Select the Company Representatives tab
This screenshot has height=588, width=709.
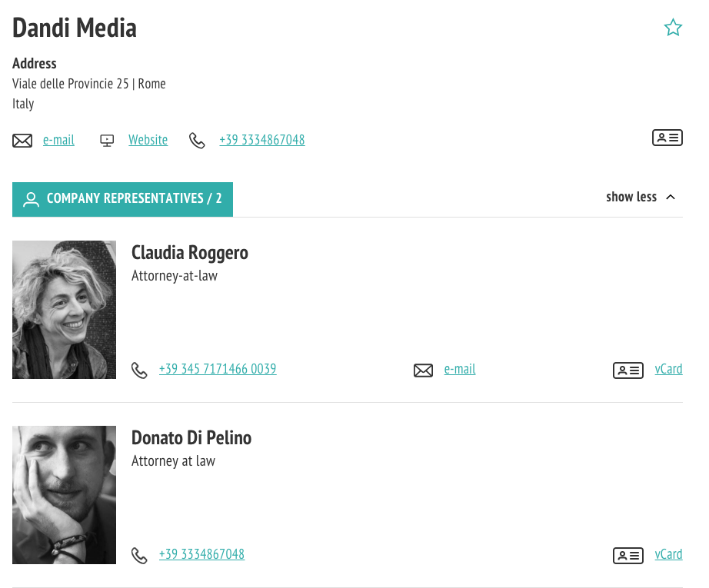(122, 199)
